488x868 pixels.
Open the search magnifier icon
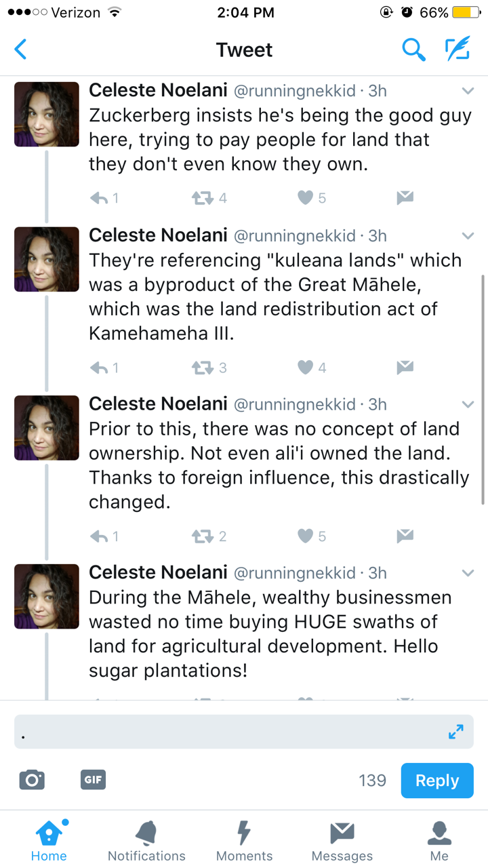[x=413, y=50]
